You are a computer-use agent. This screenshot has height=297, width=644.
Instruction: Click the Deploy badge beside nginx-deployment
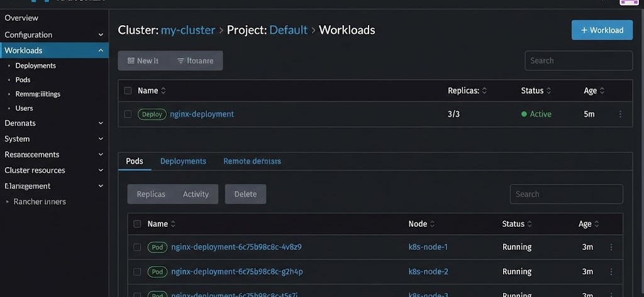(x=152, y=114)
